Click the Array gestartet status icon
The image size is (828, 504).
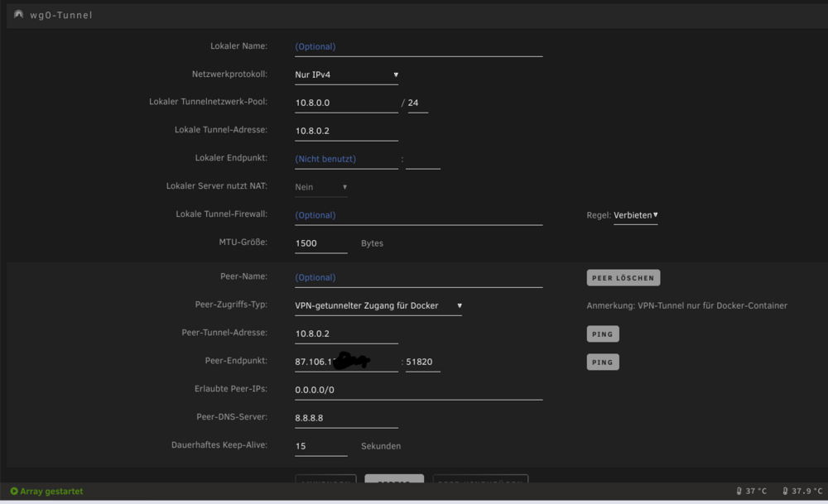click(x=14, y=492)
